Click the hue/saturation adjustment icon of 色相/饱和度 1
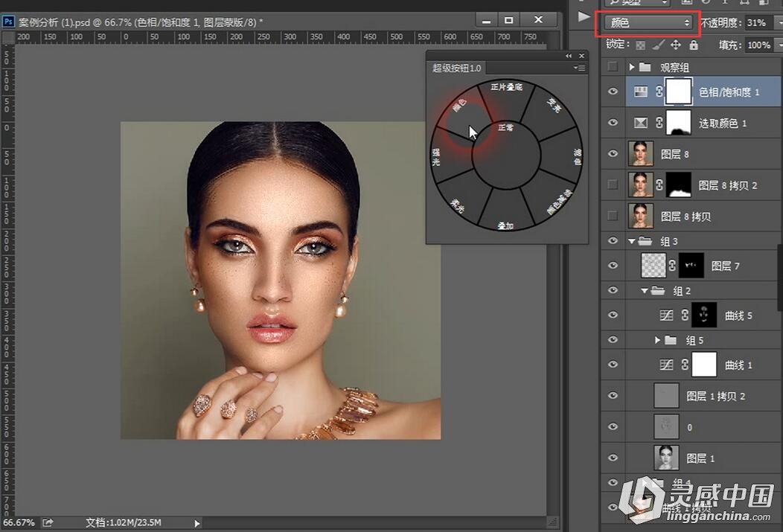Image resolution: width=783 pixels, height=532 pixels. [641, 92]
